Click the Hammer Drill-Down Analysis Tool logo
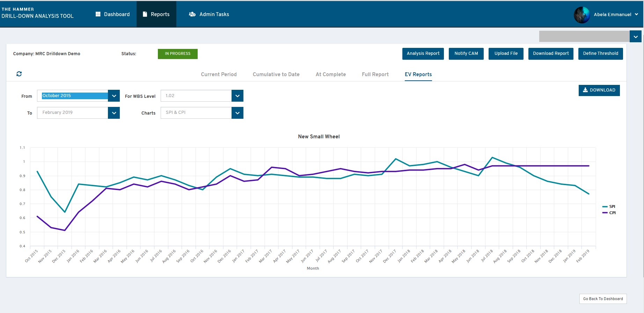This screenshot has height=313, width=644. [37, 13]
